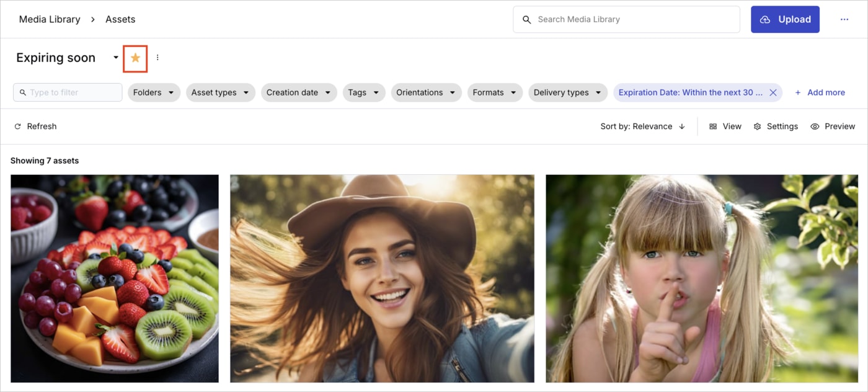868x392 pixels.
Task: Click the Preview eye icon
Action: (815, 126)
